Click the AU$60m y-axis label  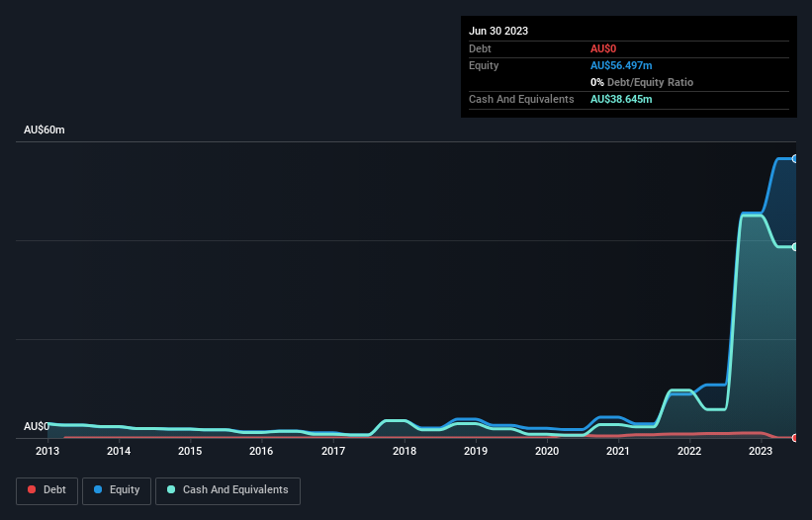(45, 130)
